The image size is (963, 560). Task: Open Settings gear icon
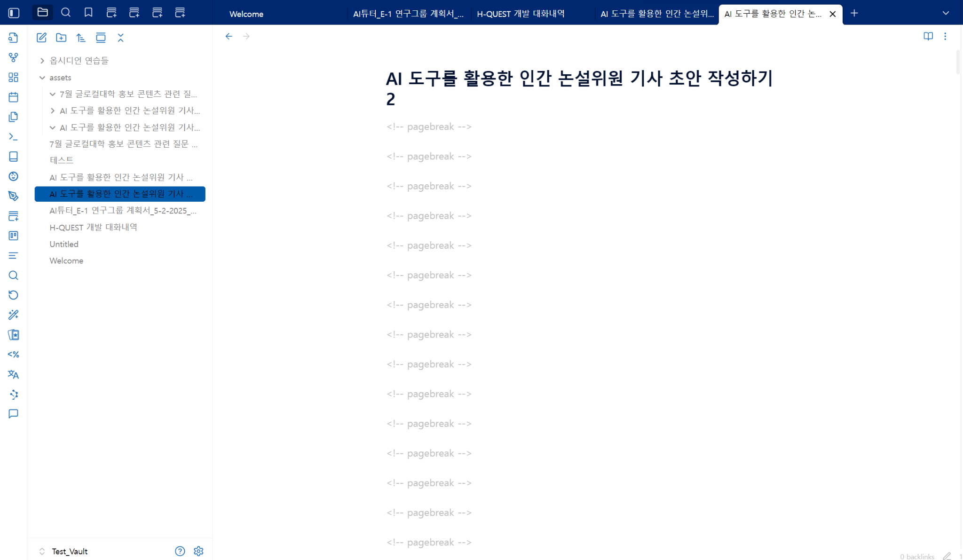pos(198,551)
